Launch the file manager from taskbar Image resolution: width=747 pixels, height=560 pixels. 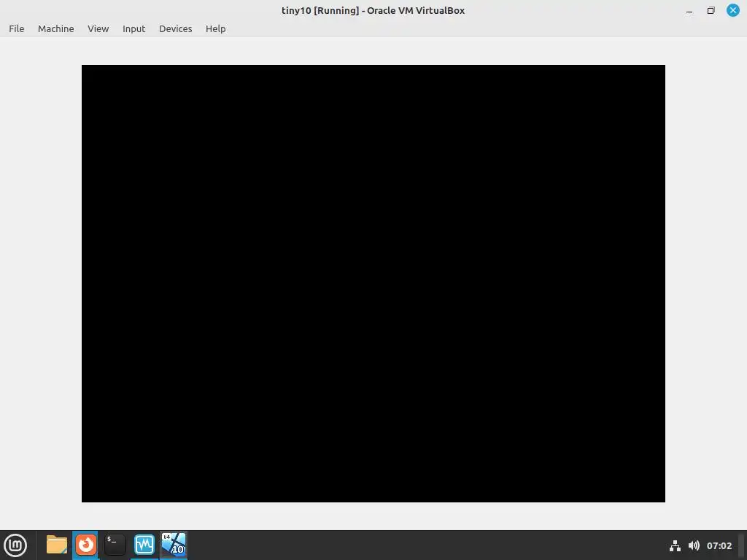click(57, 545)
